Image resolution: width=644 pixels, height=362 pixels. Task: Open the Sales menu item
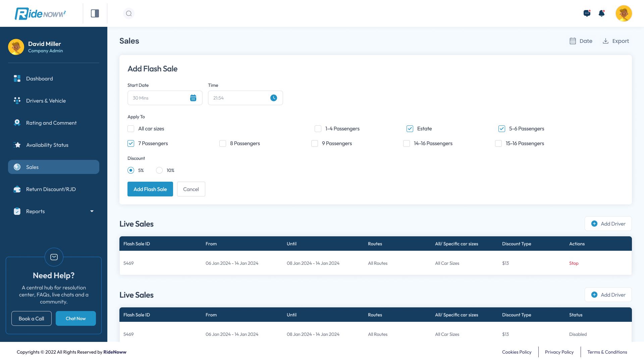pos(54,167)
